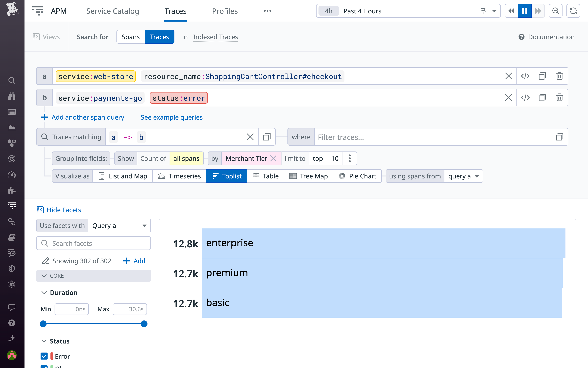Zoom out the time range

pos(555,11)
